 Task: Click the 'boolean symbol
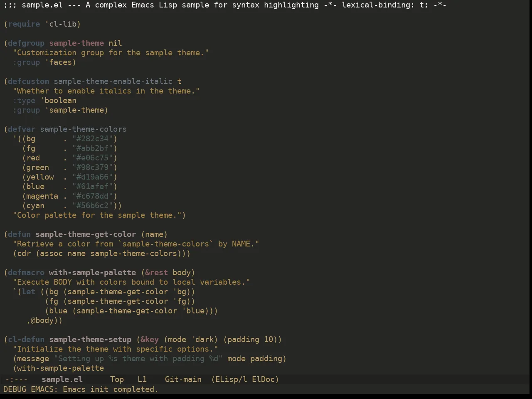(x=59, y=101)
